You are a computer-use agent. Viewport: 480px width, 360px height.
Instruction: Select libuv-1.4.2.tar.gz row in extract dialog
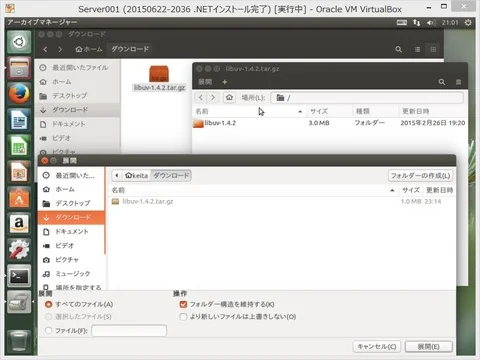click(x=281, y=202)
